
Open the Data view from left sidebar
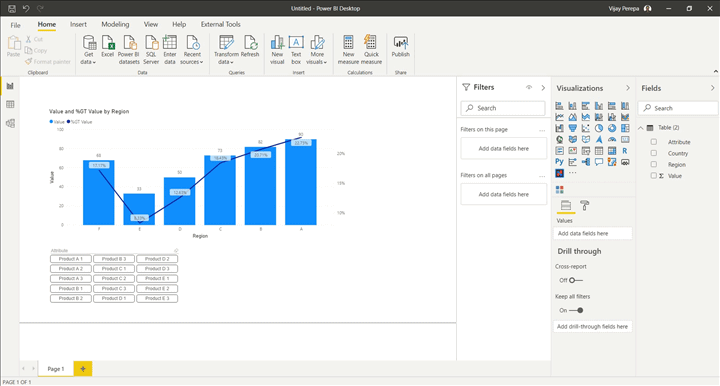pos(10,105)
